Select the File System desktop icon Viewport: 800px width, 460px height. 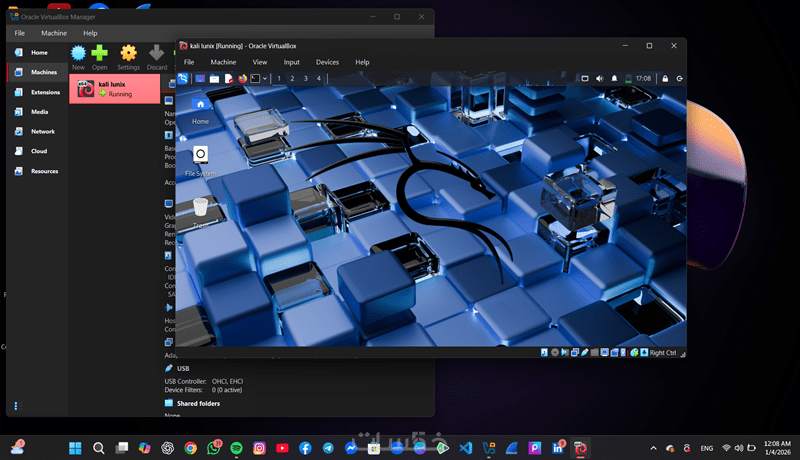[201, 162]
